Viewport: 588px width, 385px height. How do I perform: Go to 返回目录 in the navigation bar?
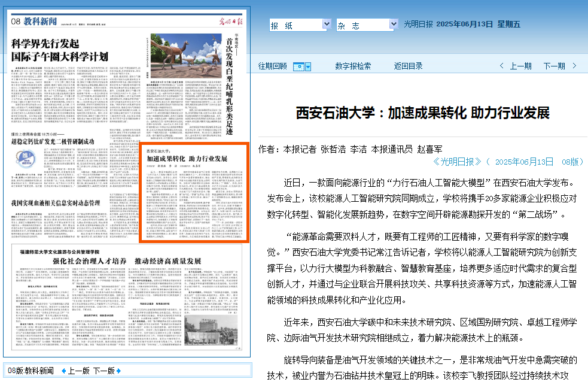coord(408,66)
